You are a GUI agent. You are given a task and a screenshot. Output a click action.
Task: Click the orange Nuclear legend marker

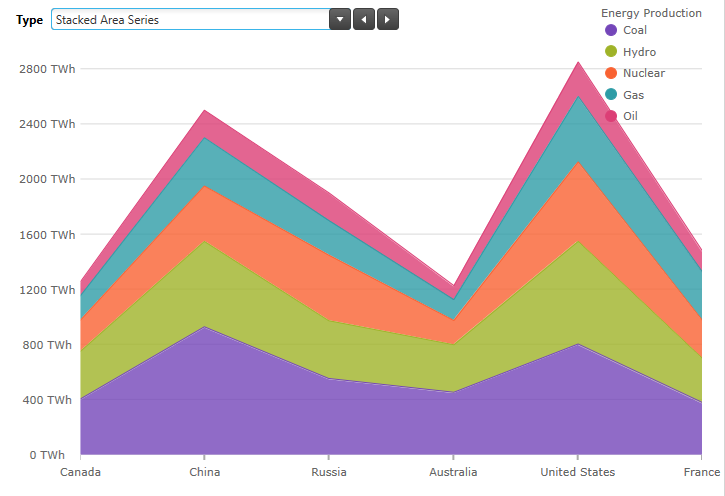611,73
